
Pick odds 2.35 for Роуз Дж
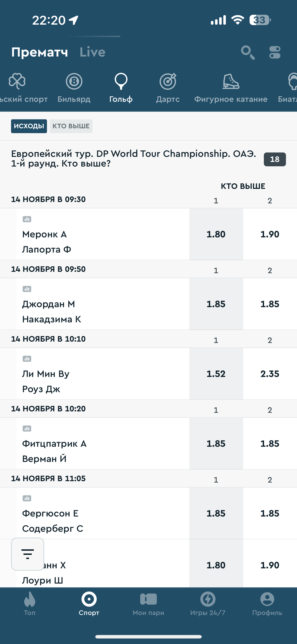pos(270,374)
